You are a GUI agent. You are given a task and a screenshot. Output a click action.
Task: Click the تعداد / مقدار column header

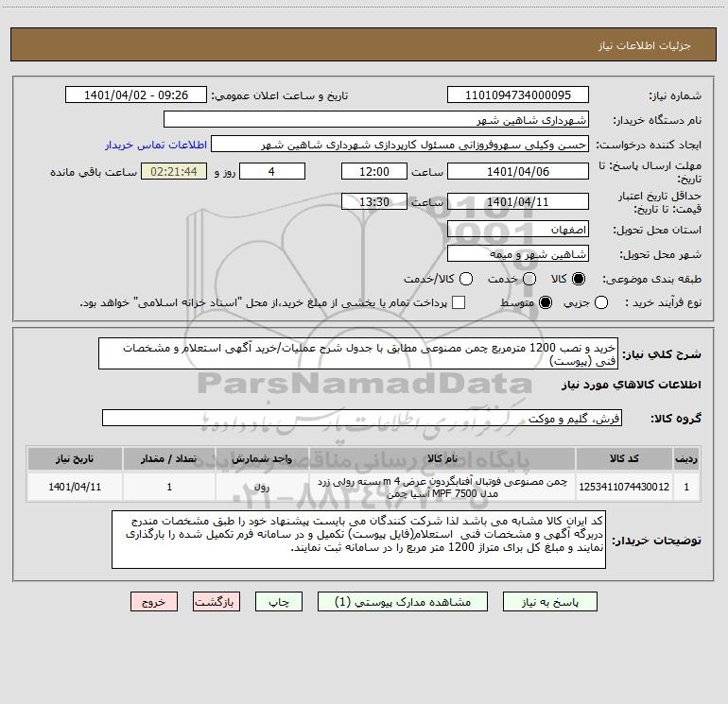[x=169, y=458]
